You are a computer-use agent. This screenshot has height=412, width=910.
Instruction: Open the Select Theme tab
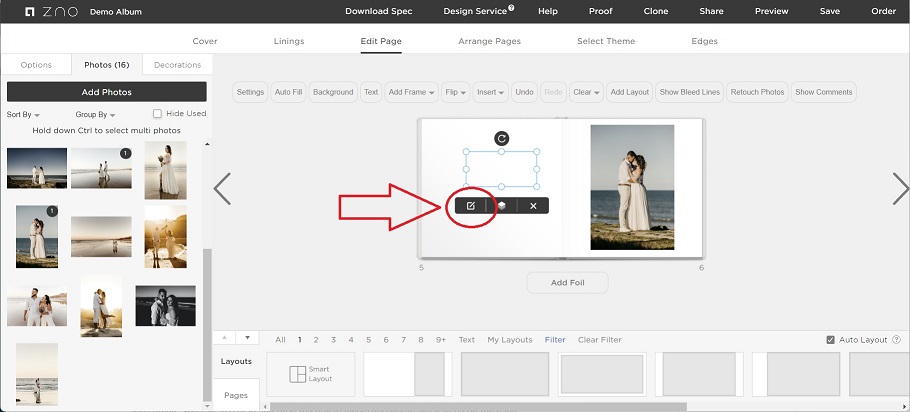click(606, 41)
